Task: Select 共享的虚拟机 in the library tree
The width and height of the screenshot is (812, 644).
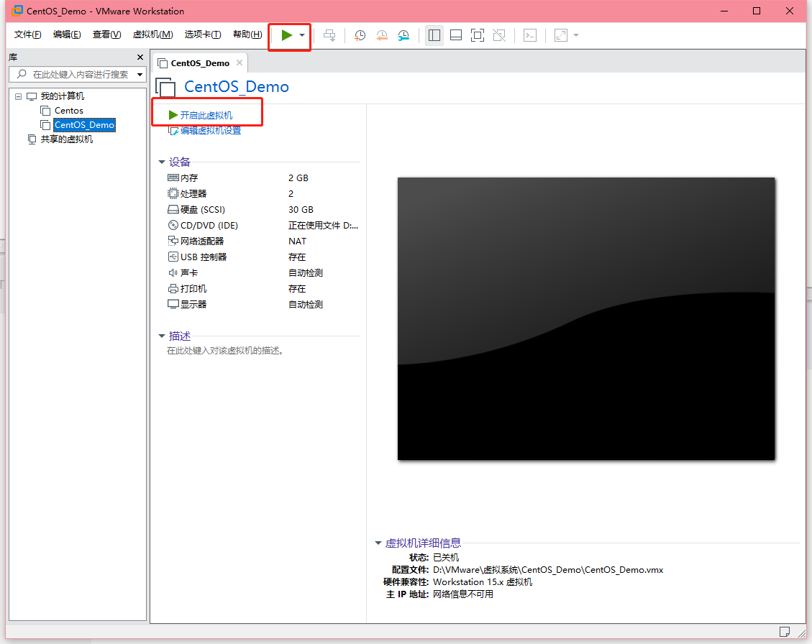Action: click(67, 139)
